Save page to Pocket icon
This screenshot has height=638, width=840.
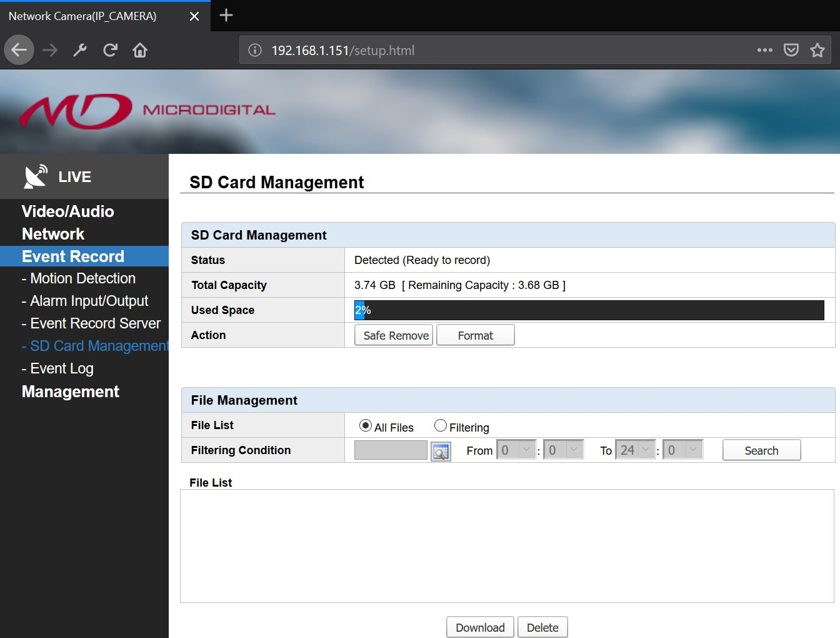point(791,50)
